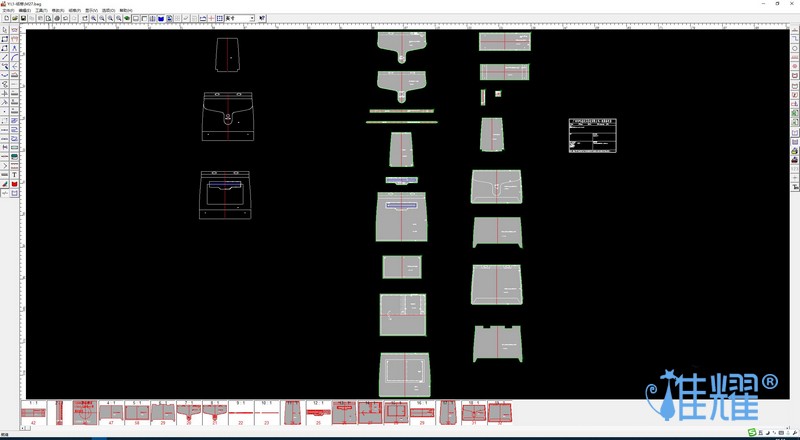The height and width of the screenshot is (440, 800).
Task: Open the 帮助 menu
Action: (x=126, y=10)
